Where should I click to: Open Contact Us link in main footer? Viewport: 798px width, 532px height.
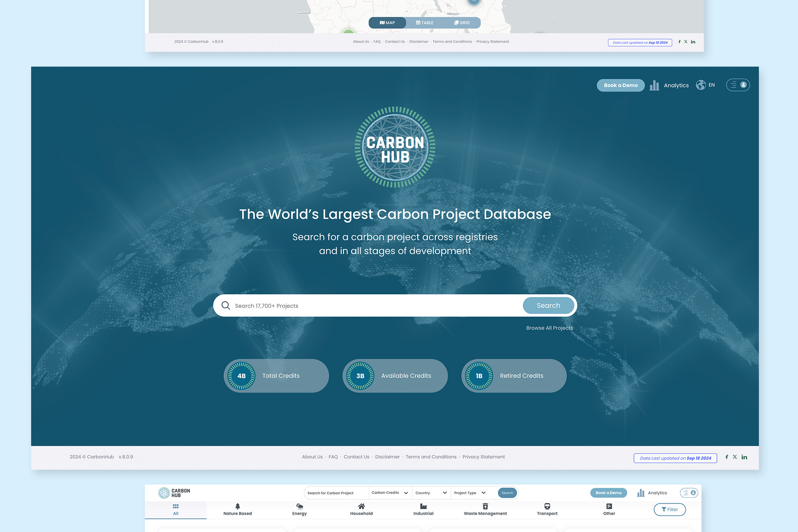click(356, 457)
